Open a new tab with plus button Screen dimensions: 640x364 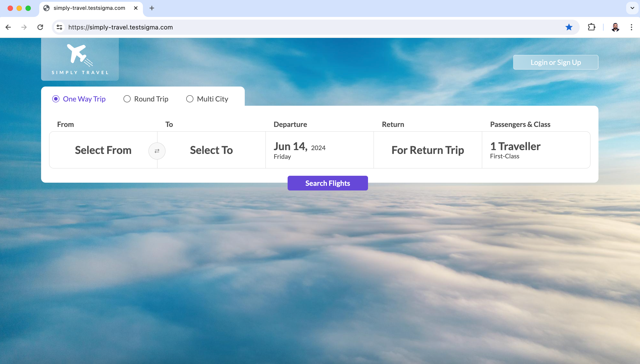click(x=152, y=8)
